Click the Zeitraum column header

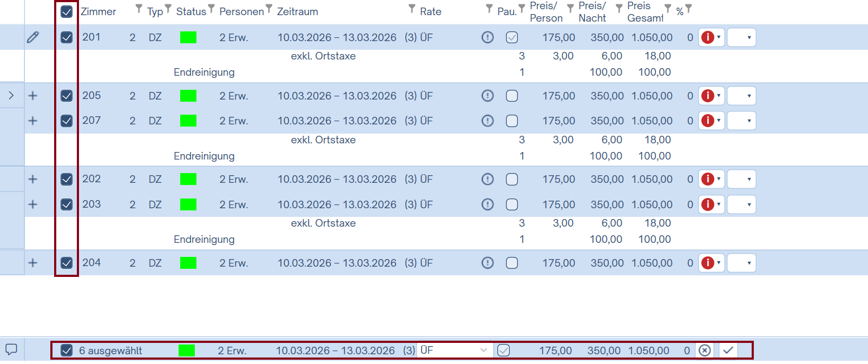click(298, 11)
